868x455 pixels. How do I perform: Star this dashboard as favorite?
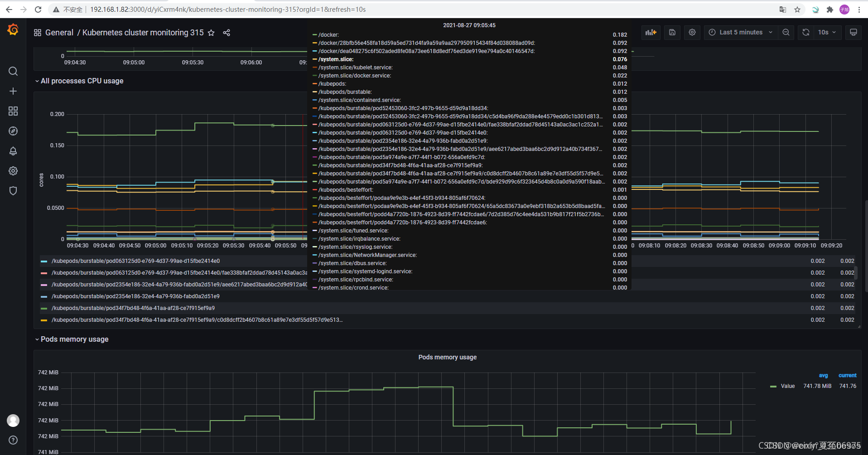point(211,33)
